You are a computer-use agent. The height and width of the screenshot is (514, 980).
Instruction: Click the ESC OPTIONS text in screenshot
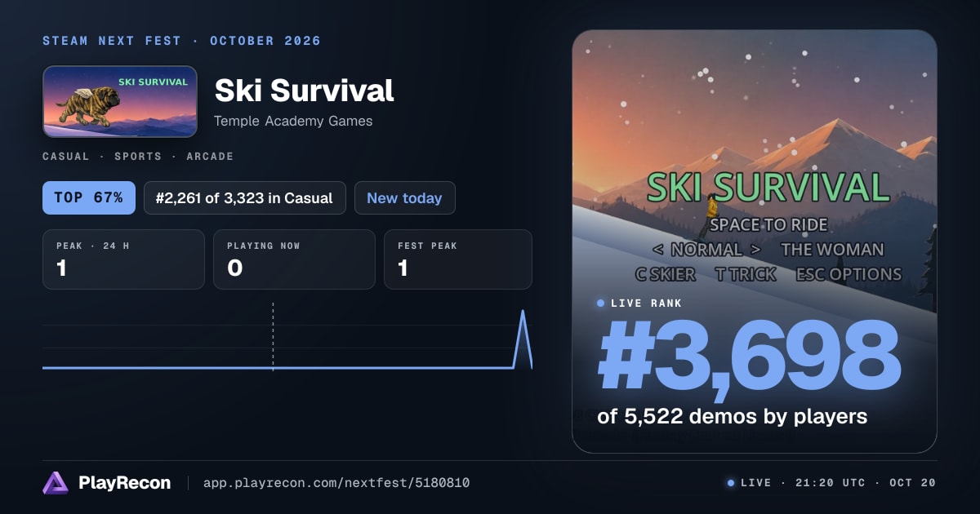pos(849,274)
